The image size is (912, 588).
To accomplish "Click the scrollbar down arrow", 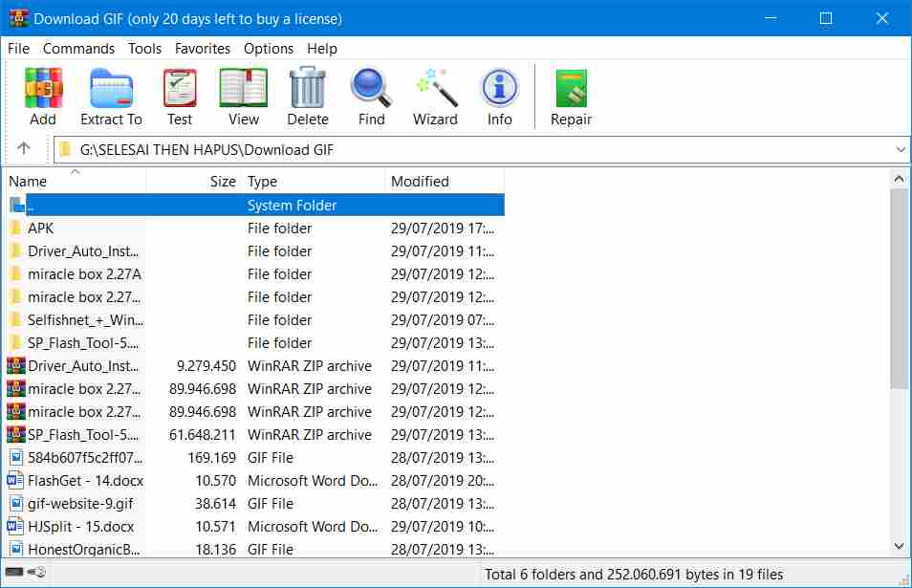I will tap(900, 546).
